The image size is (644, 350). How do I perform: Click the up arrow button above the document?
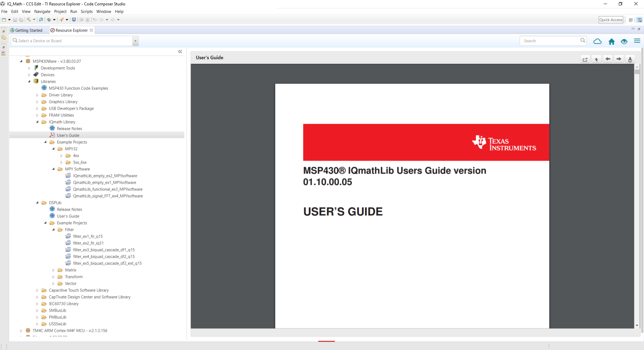pos(597,59)
